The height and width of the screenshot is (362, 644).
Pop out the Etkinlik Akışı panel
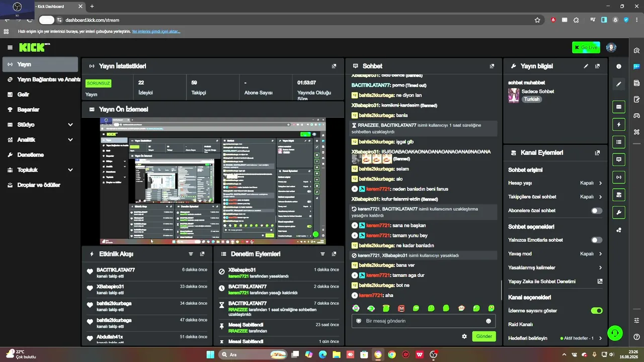coord(202,254)
